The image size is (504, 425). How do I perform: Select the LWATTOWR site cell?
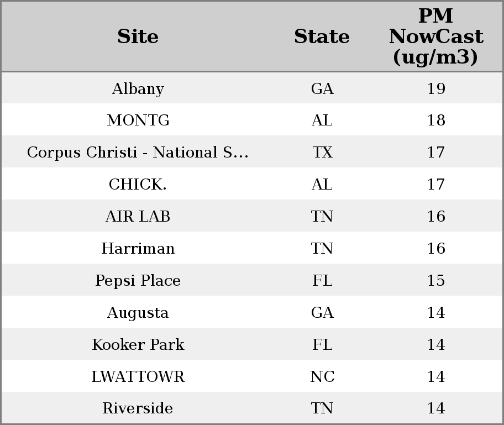click(x=138, y=377)
